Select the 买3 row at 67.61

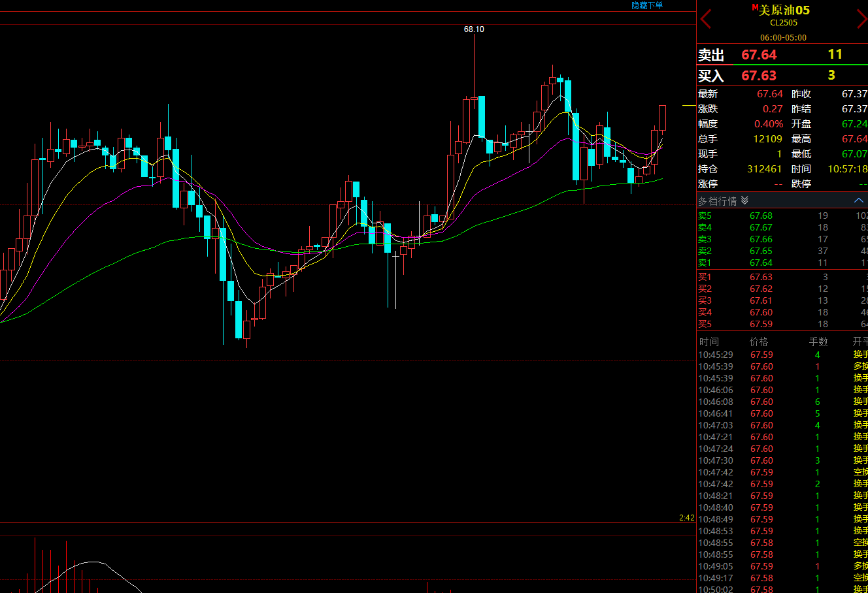point(782,300)
